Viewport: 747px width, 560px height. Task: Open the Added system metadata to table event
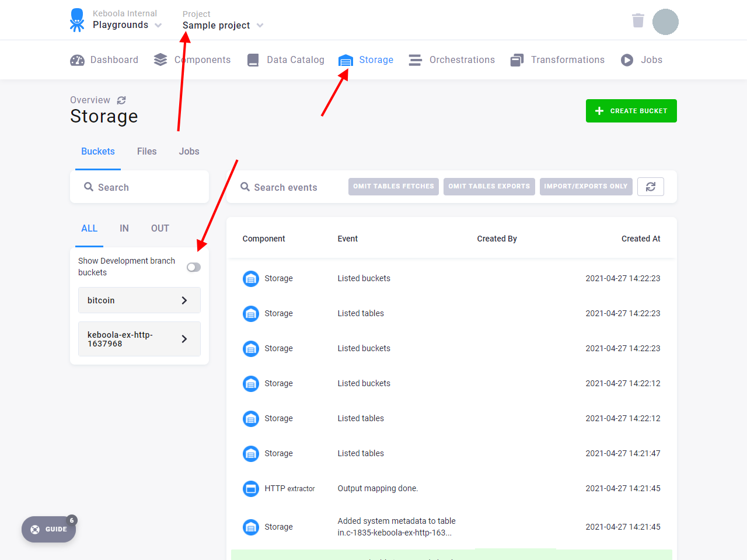click(x=397, y=527)
